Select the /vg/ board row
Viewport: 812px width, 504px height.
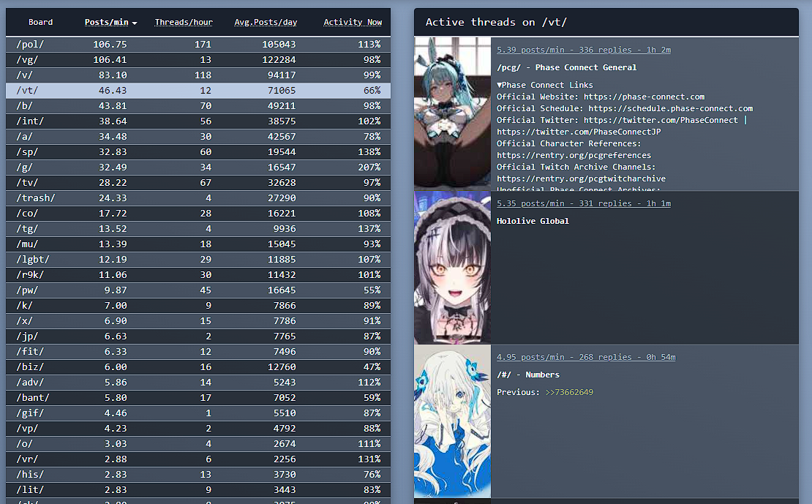198,59
